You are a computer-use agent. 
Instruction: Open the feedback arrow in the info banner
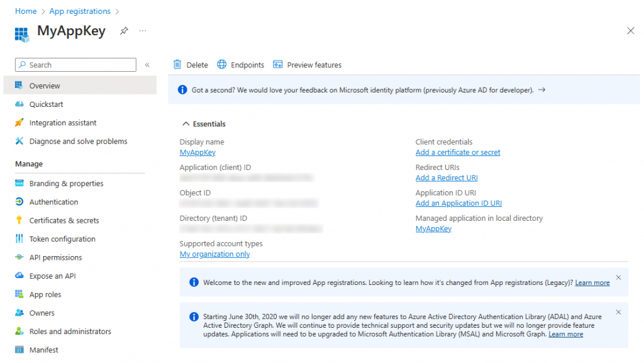click(542, 90)
